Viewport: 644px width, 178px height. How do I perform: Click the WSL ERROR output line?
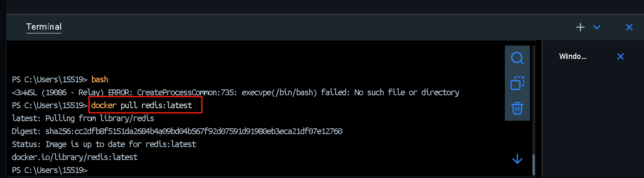tap(236, 92)
